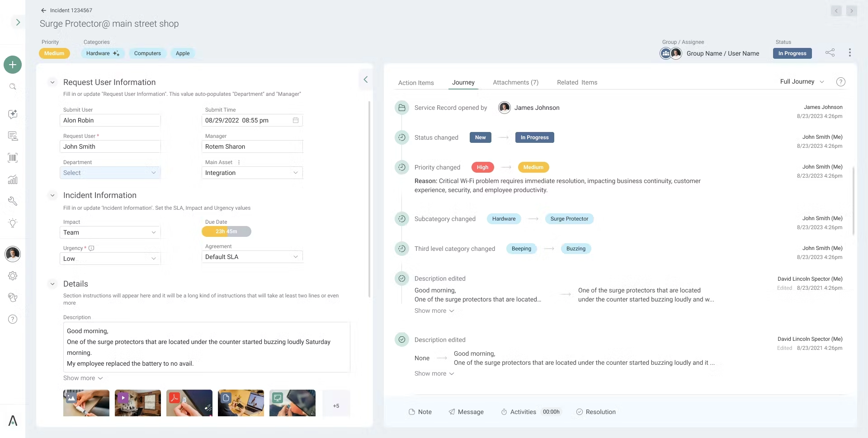The height and width of the screenshot is (438, 868).
Task: Click the green plus create button
Action: [13, 65]
